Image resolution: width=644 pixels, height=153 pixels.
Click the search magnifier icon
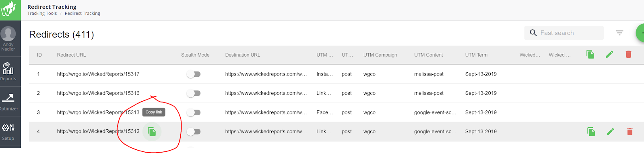click(x=533, y=33)
